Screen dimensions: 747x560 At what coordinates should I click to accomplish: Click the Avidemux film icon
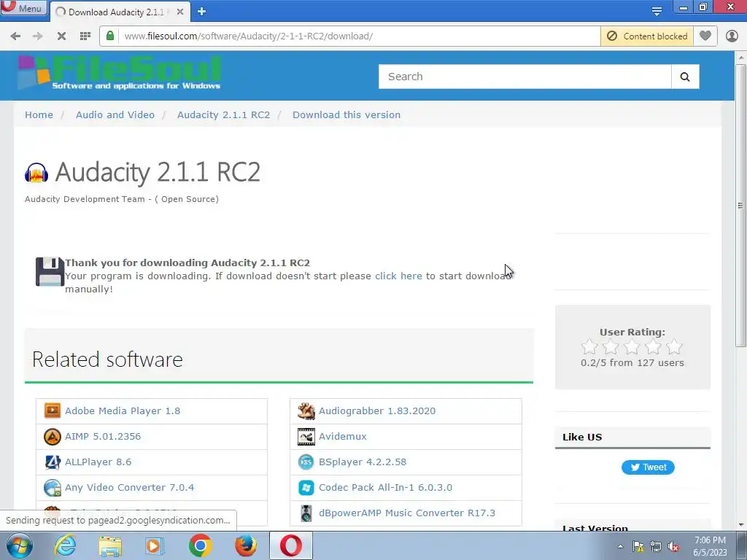point(306,437)
